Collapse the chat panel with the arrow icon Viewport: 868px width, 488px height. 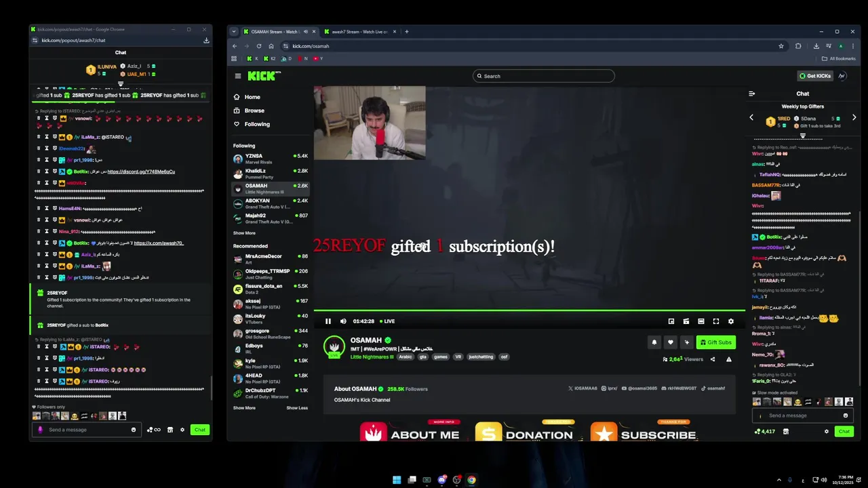click(751, 94)
